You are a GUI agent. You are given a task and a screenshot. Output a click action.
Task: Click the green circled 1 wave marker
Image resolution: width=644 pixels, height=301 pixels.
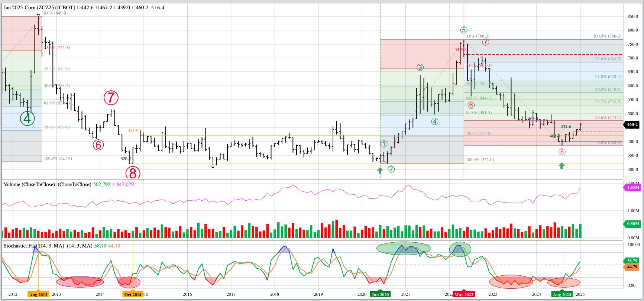[384, 144]
